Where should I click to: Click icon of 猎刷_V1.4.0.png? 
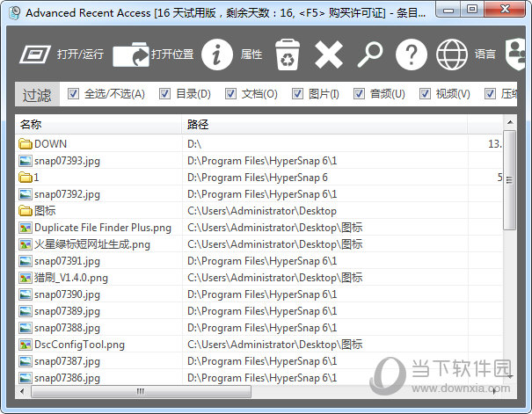pos(26,278)
